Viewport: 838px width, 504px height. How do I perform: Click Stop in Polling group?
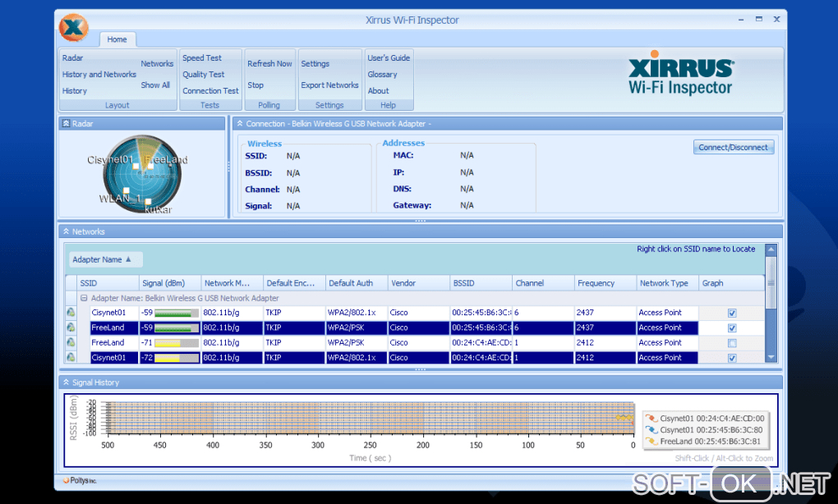point(256,85)
